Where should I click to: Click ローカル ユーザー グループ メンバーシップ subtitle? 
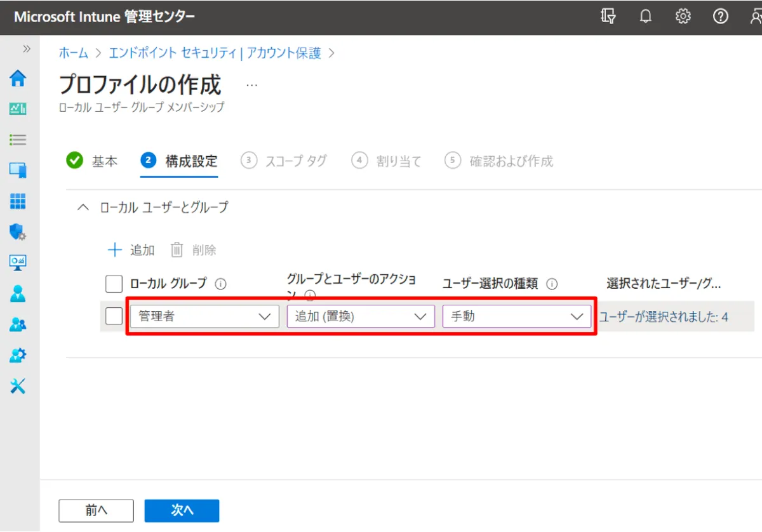pyautogui.click(x=142, y=107)
